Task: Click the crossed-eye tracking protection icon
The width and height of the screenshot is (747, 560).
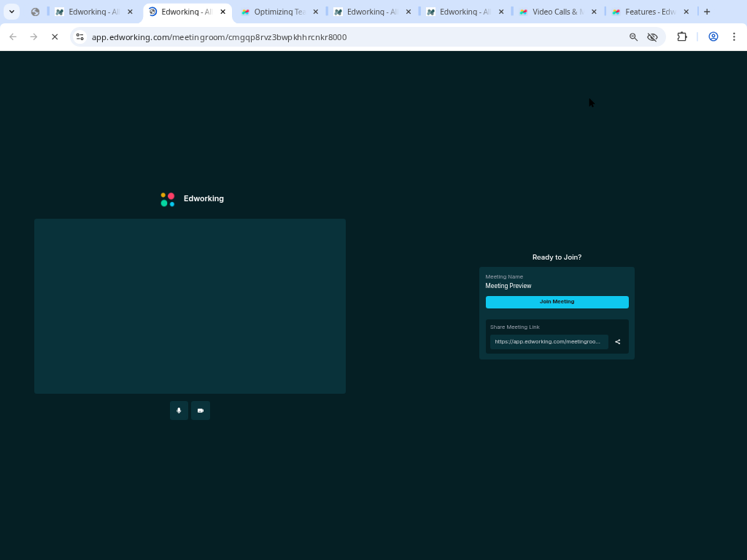Action: (x=653, y=37)
